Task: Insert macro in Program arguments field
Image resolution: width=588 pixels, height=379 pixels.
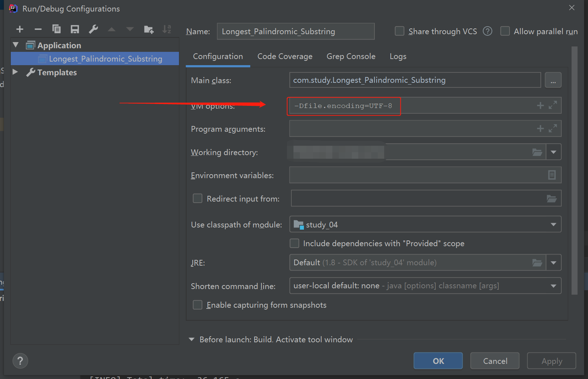Action: coord(540,128)
